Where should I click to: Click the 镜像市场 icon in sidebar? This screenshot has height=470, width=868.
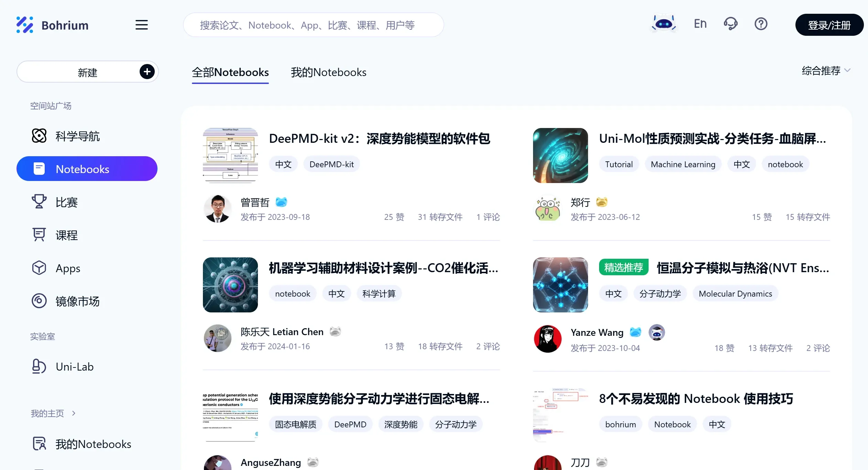[x=39, y=301]
